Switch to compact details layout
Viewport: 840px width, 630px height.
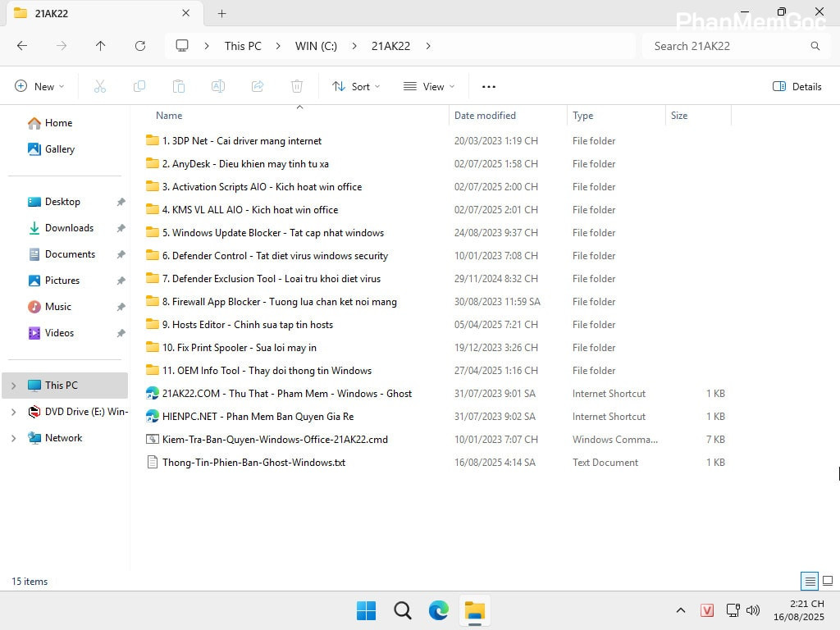pyautogui.click(x=810, y=581)
